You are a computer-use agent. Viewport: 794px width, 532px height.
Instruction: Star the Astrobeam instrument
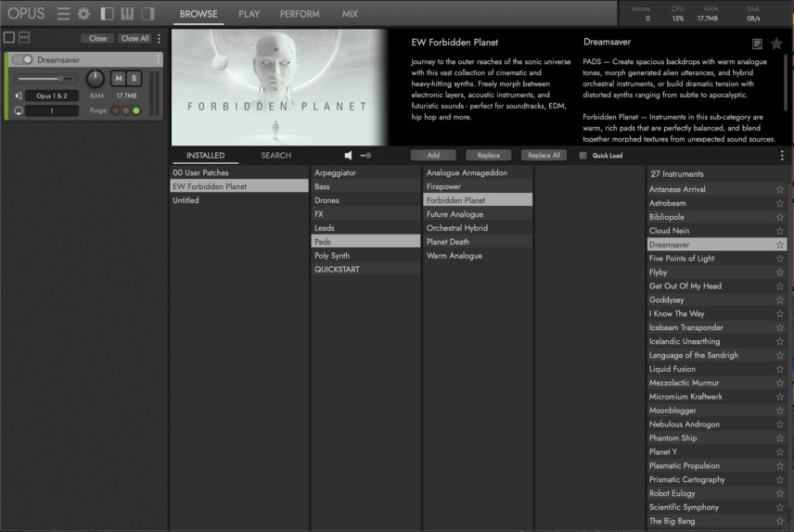point(780,203)
